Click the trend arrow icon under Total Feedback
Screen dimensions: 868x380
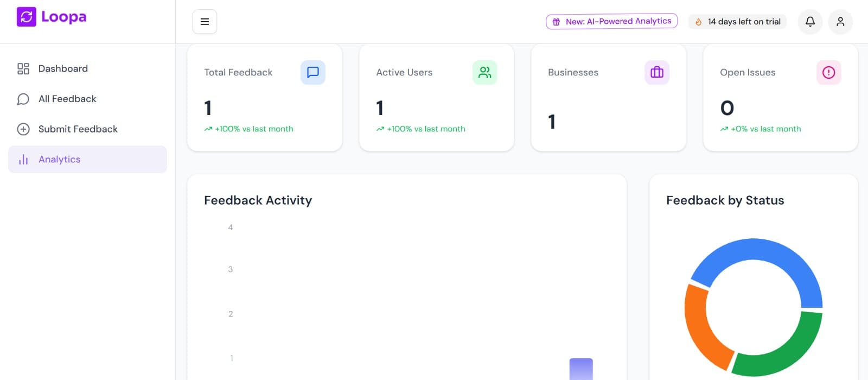208,129
